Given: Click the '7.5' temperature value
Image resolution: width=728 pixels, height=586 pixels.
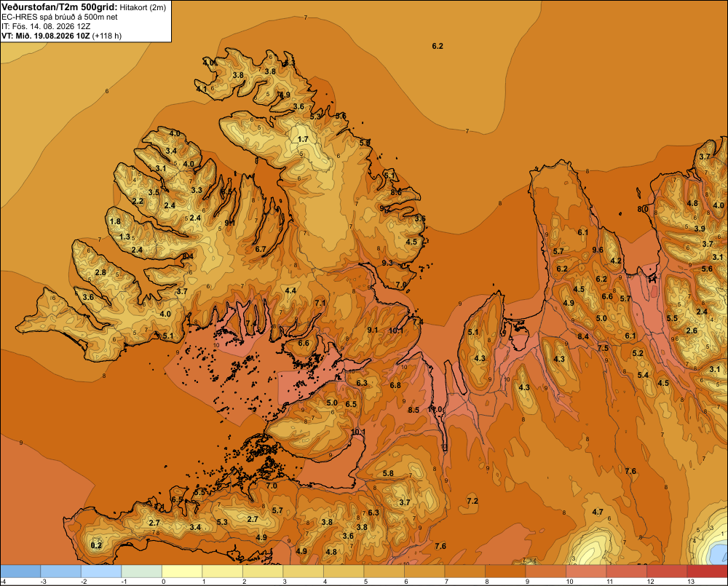Looking at the screenshot, I should click(x=603, y=348).
